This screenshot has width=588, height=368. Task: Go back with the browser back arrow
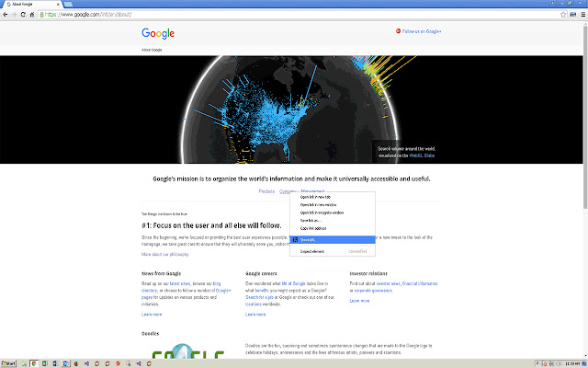[x=5, y=15]
